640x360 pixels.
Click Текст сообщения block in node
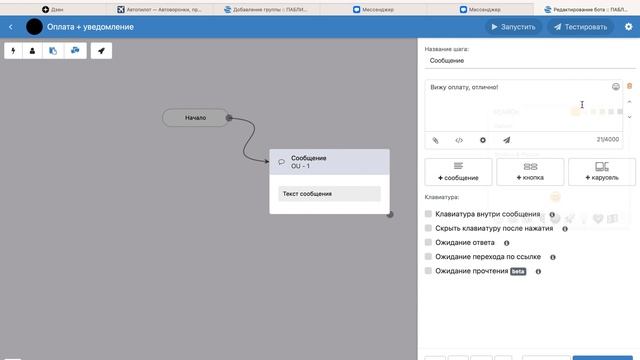click(329, 194)
